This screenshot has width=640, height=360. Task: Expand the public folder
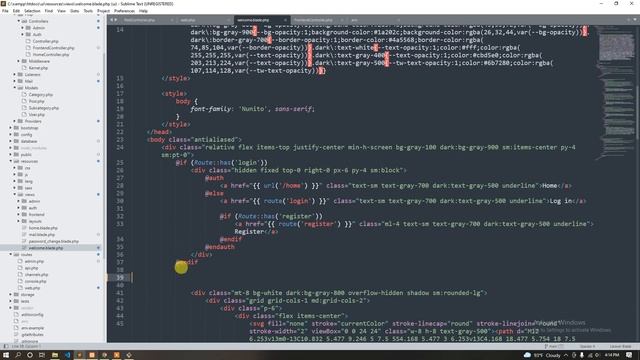click(x=11, y=154)
